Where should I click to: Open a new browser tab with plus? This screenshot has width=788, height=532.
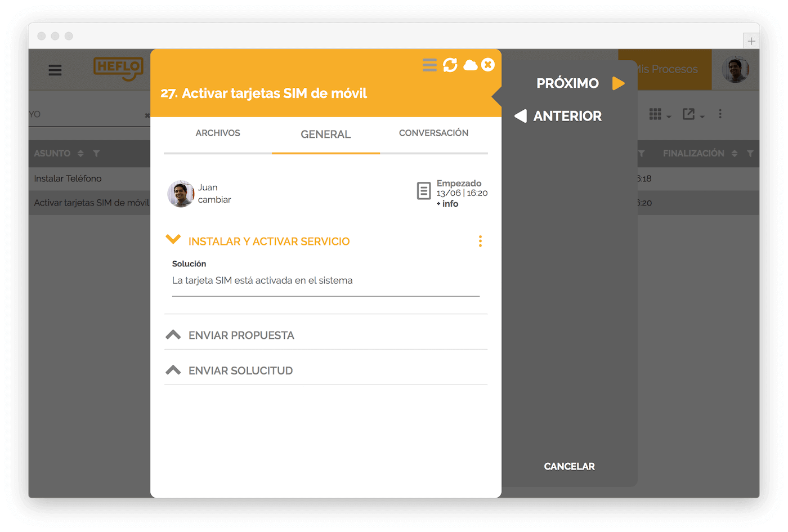click(751, 41)
